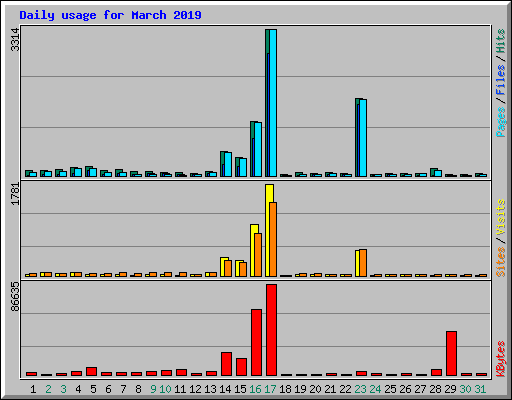Click day label 29 on x-axis
The width and height of the screenshot is (512, 400).
pos(450,389)
